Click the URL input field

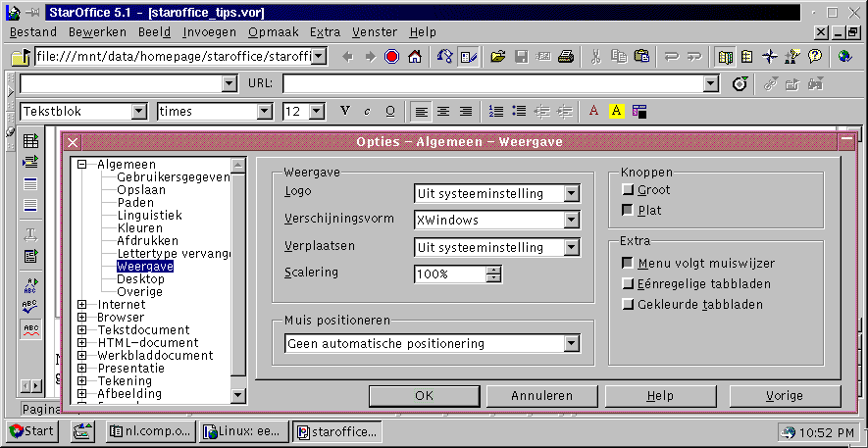(493, 84)
